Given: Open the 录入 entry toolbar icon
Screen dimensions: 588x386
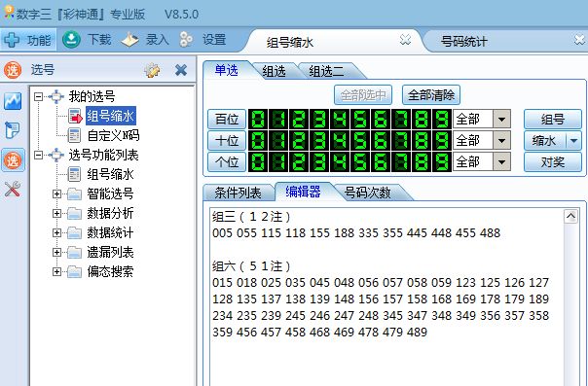Looking at the screenshot, I should (130, 39).
